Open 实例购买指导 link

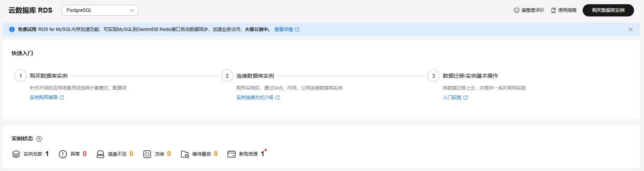click(44, 98)
